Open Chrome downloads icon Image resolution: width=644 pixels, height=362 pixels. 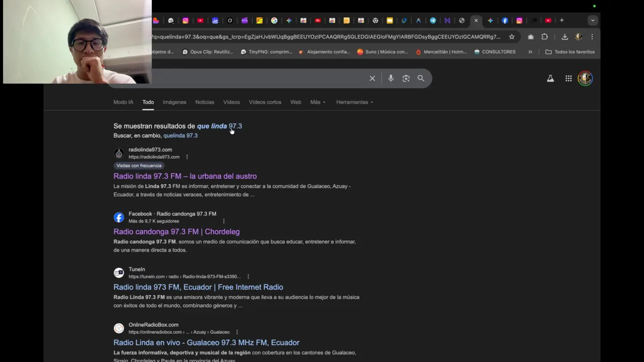pyautogui.click(x=565, y=37)
